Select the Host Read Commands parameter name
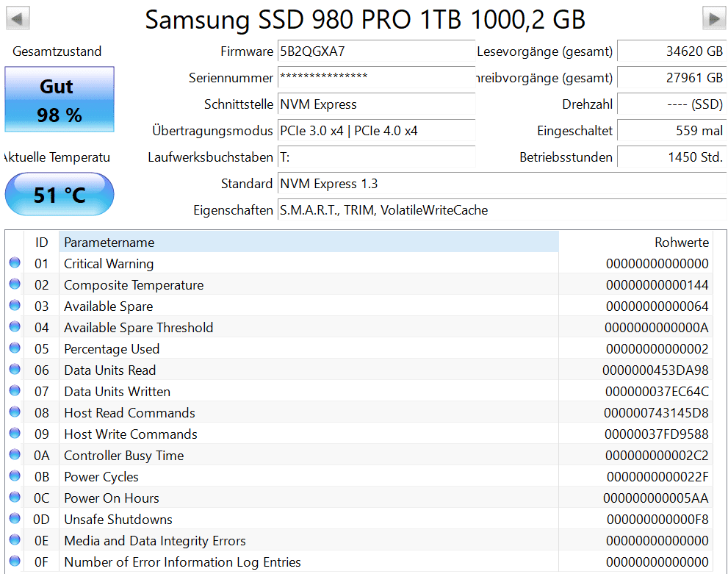Viewport: 728px width, 574px height. tap(129, 413)
